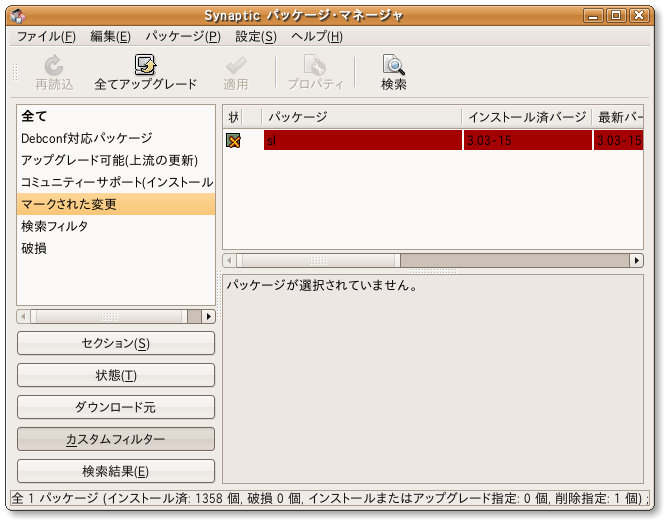Select マークされた変更 filter entry
Screen dimensions: 664x520
pos(116,204)
